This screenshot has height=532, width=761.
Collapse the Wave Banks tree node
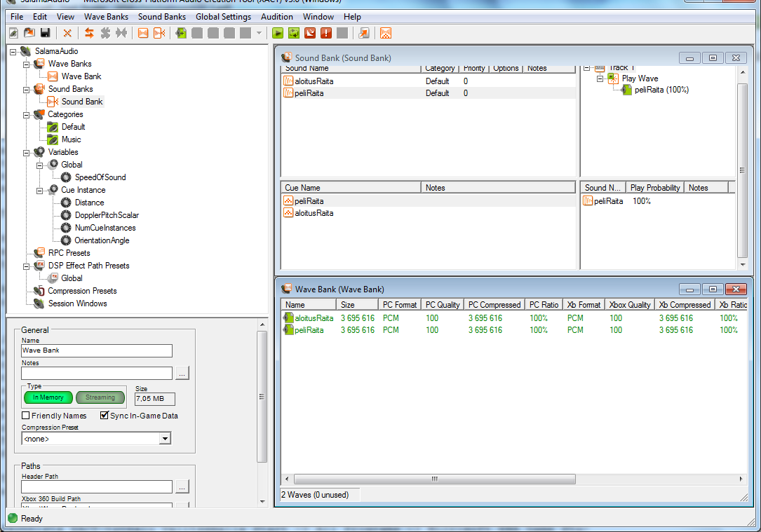tap(26, 64)
